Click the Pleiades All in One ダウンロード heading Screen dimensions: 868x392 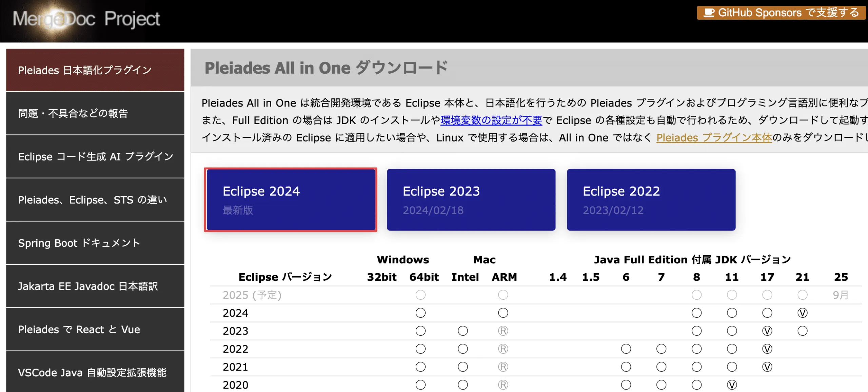326,68
